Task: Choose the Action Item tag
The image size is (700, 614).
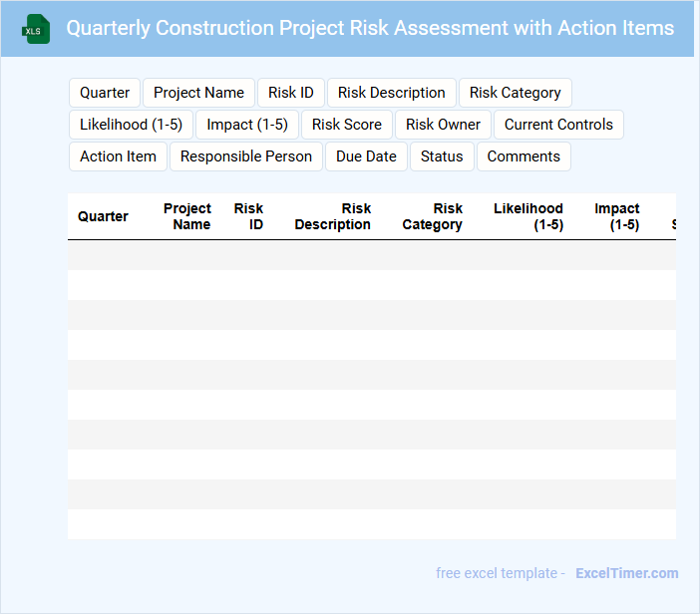Action: 118,156
